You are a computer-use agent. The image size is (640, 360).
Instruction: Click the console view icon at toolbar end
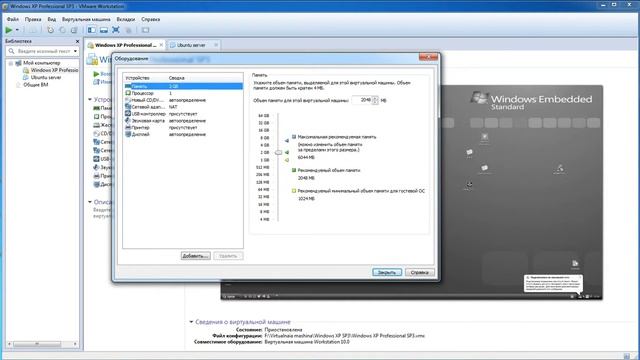click(145, 30)
